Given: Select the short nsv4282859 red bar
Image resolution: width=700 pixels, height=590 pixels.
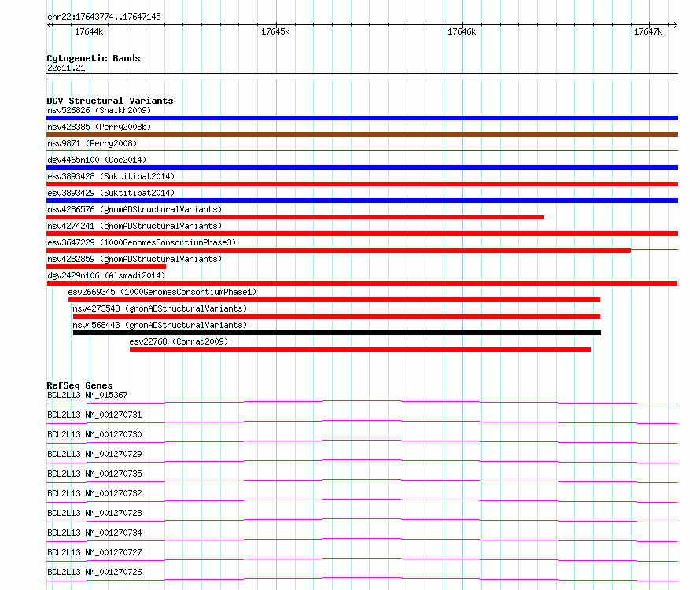Looking at the screenshot, I should 106,267.
